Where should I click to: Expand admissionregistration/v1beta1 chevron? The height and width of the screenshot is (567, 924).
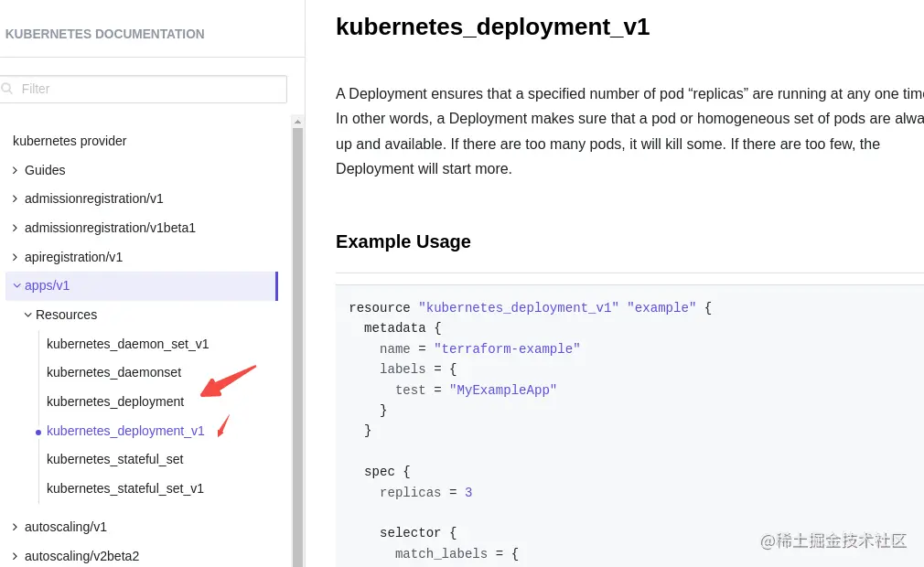[x=15, y=228]
